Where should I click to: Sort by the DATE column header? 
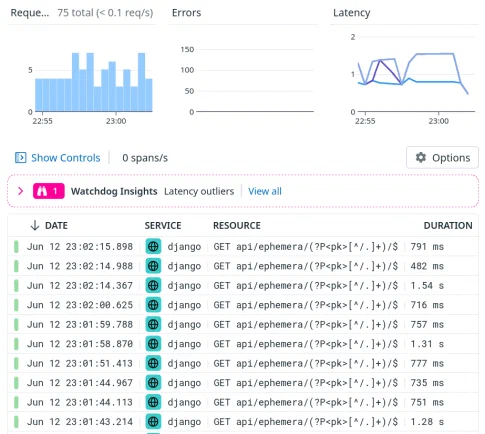(x=56, y=226)
